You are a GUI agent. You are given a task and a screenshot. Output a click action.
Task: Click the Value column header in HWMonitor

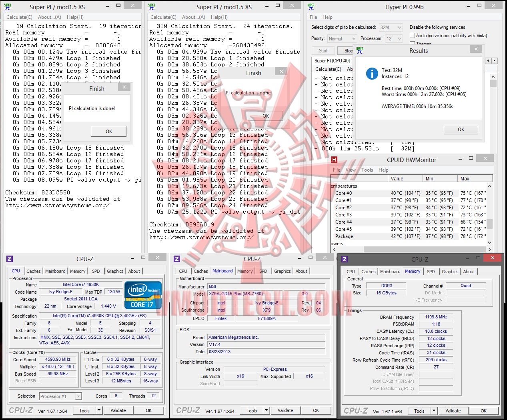pyautogui.click(x=405, y=179)
